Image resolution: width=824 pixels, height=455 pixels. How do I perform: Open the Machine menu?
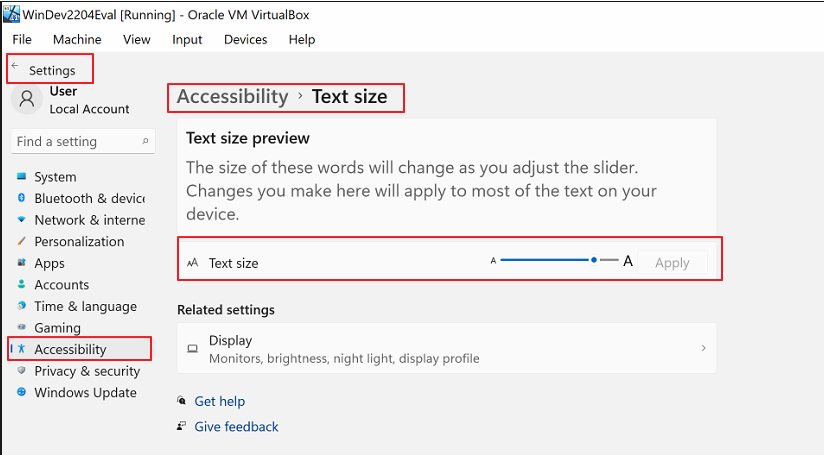(77, 40)
